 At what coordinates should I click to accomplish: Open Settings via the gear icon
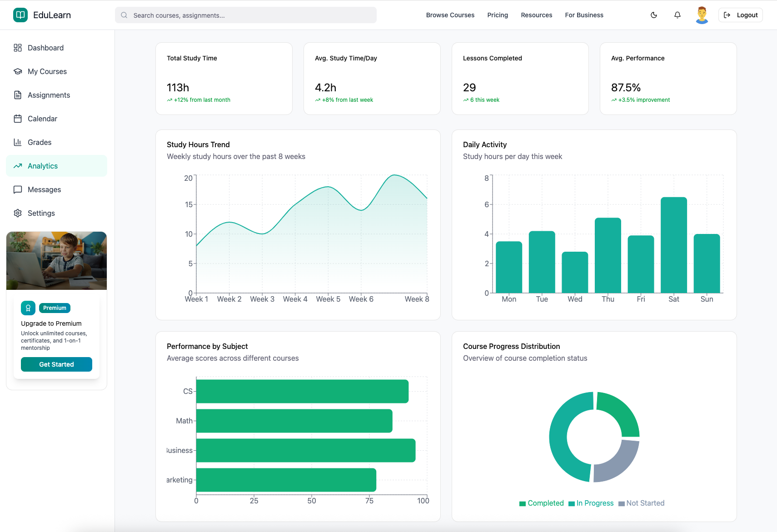pyautogui.click(x=18, y=213)
